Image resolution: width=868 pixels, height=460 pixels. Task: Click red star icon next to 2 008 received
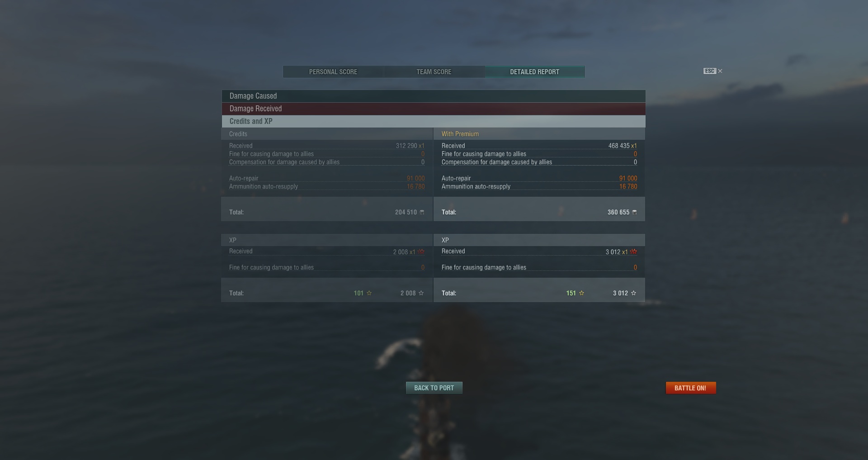[421, 252]
